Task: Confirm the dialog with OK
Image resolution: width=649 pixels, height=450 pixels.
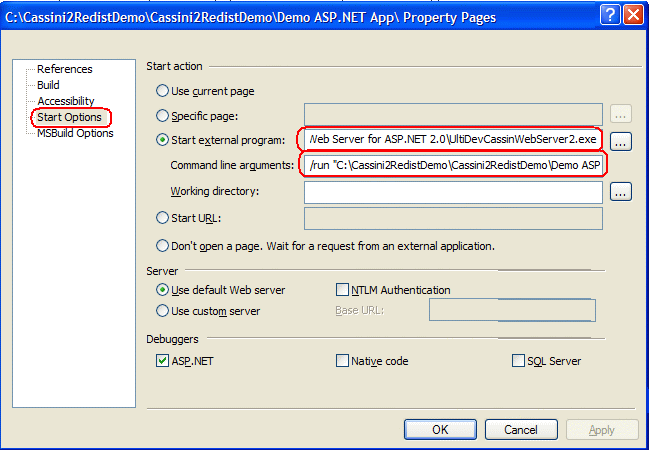Action: [440, 429]
